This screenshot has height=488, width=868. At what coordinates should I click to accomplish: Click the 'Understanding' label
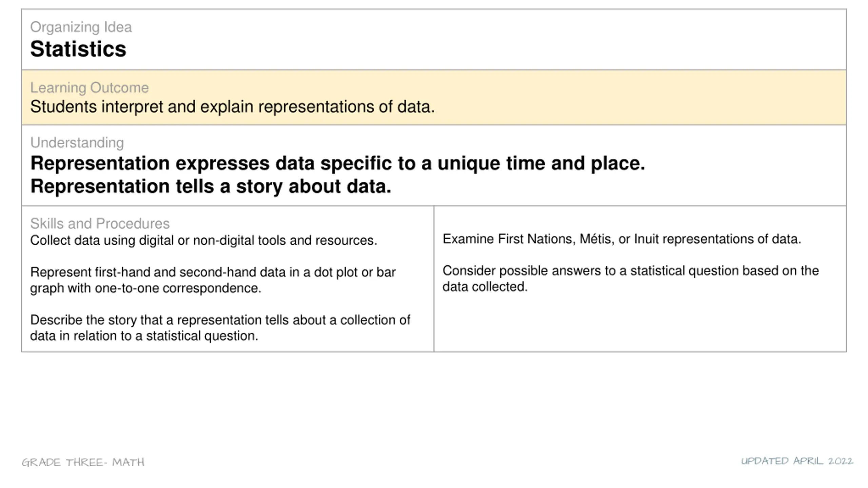point(77,143)
